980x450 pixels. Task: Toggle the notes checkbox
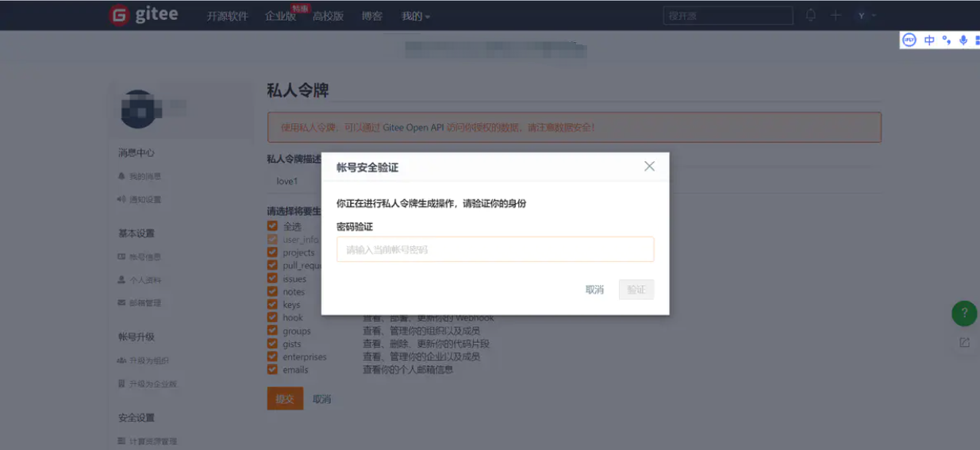point(272,291)
